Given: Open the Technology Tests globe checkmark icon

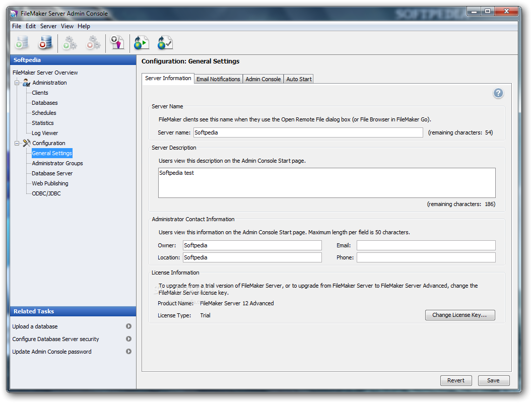Looking at the screenshot, I should 165,43.
